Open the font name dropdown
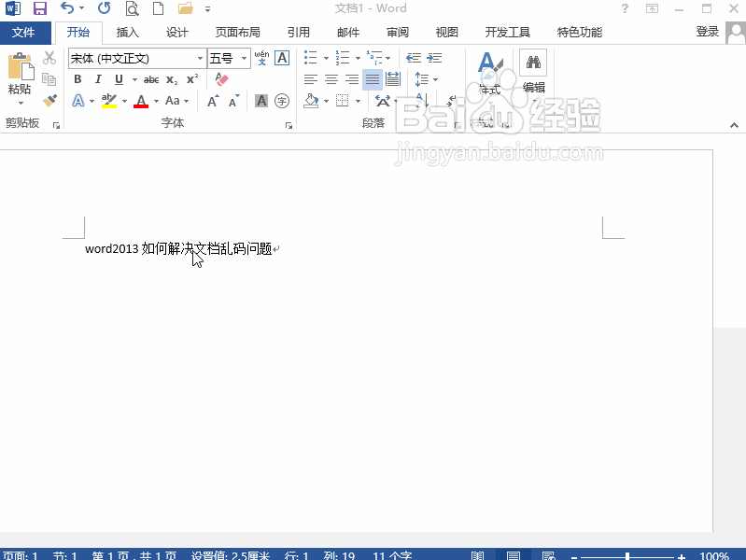The height and width of the screenshot is (560, 746). (201, 59)
